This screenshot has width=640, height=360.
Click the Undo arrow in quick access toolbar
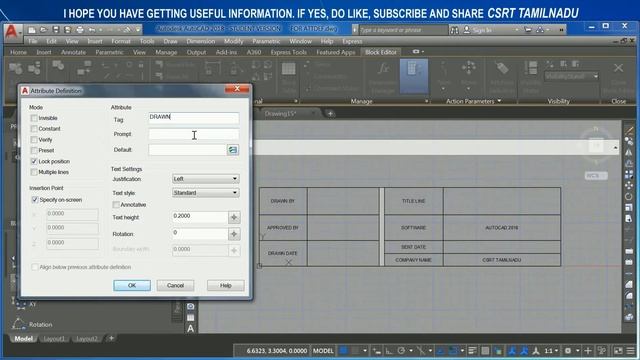(92, 30)
